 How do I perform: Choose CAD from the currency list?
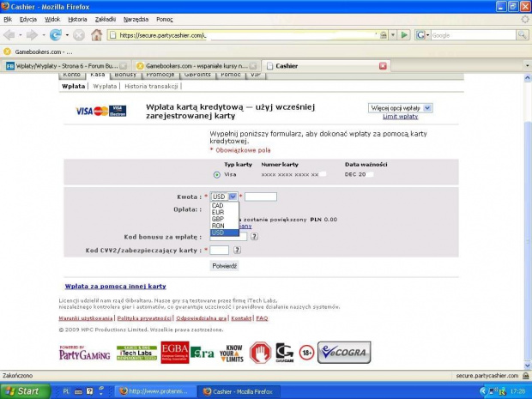(x=224, y=206)
